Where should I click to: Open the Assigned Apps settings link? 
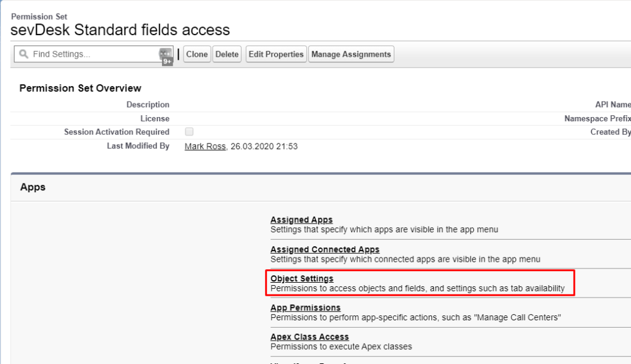pyautogui.click(x=301, y=220)
